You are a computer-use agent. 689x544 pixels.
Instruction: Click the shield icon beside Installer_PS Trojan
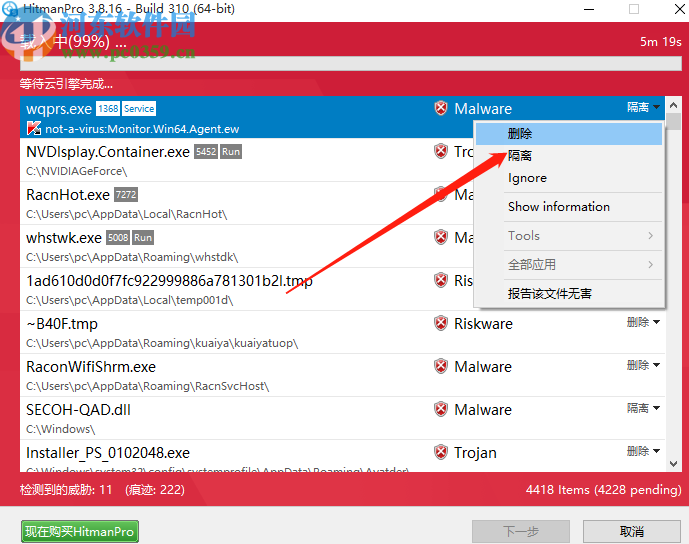pos(441,453)
